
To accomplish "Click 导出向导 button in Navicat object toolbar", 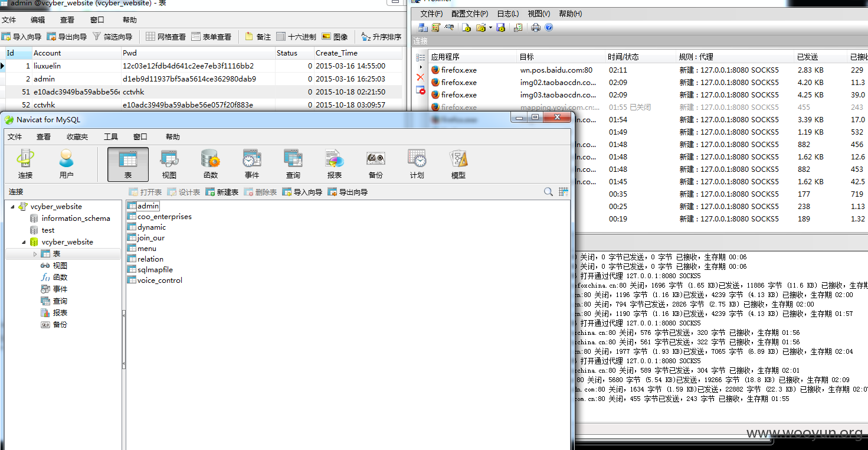I will [x=348, y=192].
